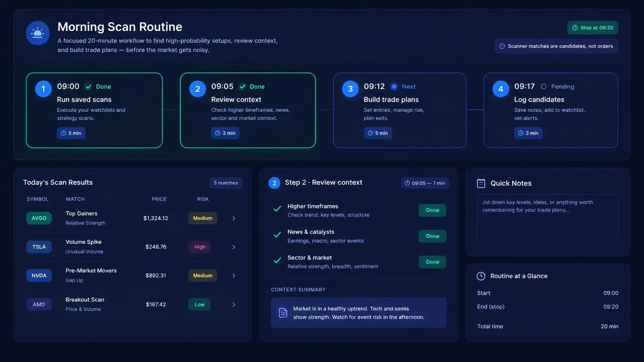Viewport: 644px width, 362px height.
Task: Click the clock icon in Stop at 09:20 badge
Action: [575, 28]
